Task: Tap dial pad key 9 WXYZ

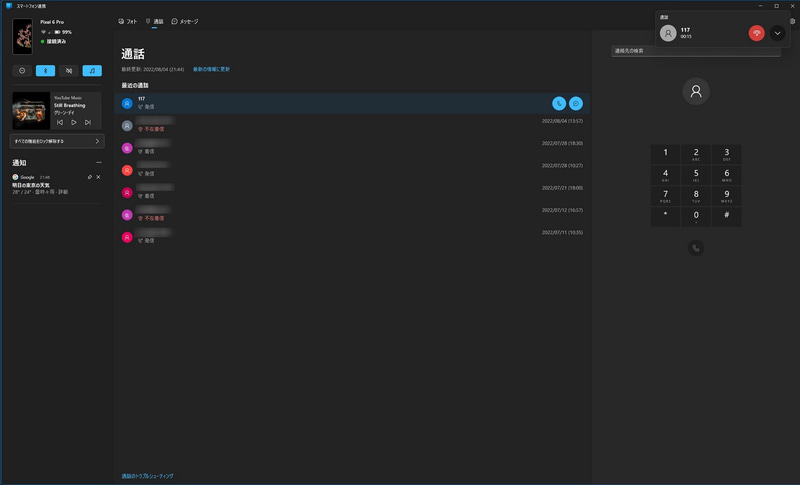Action: point(727,196)
